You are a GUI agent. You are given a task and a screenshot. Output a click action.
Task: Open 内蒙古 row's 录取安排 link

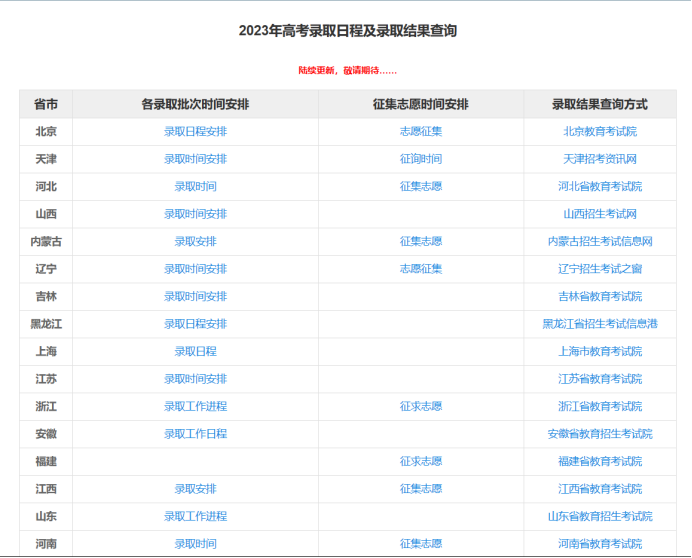(196, 241)
